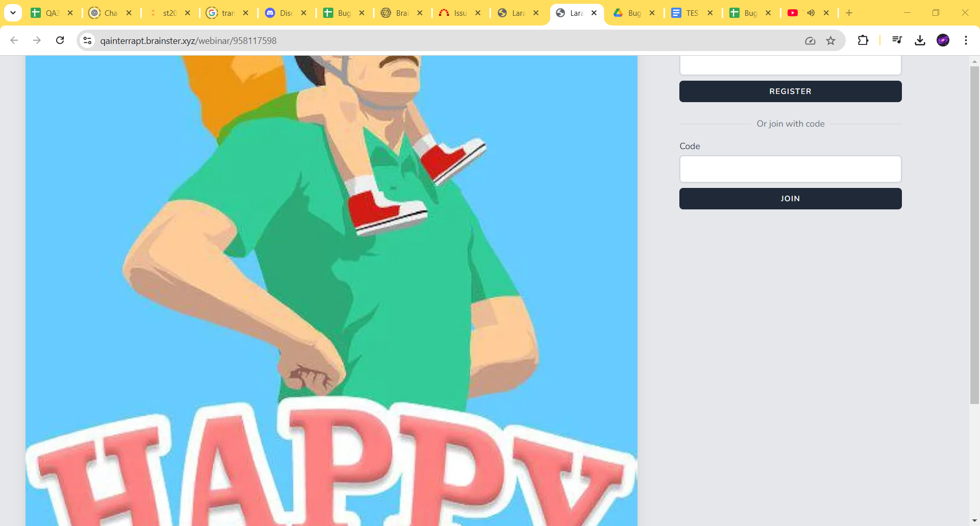The image size is (980, 526).
Task: Reload the current page
Action: (x=60, y=40)
